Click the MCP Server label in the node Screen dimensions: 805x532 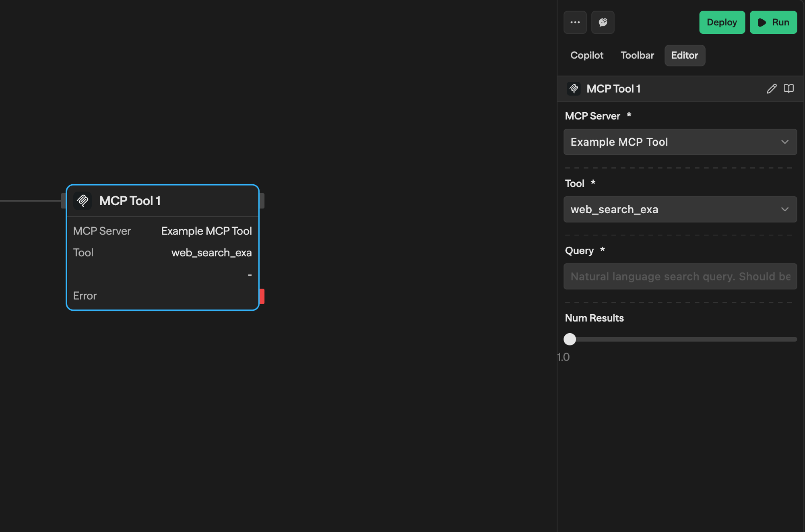[102, 231]
